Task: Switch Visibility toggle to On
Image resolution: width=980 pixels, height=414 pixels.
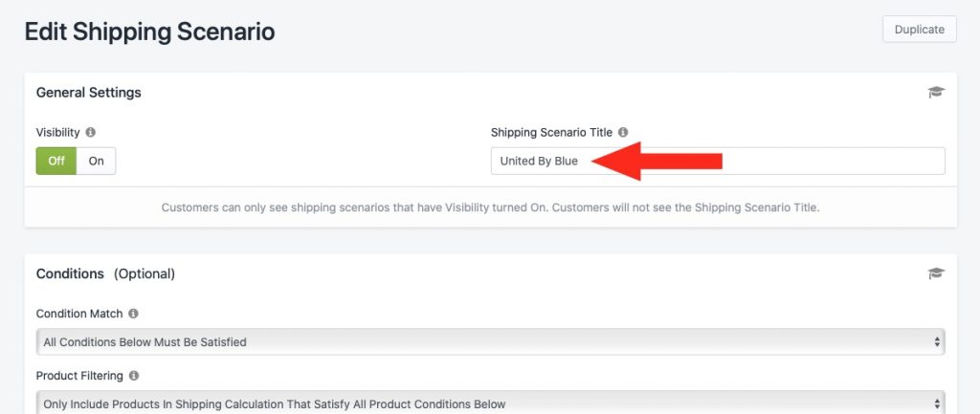Action: coord(97,161)
